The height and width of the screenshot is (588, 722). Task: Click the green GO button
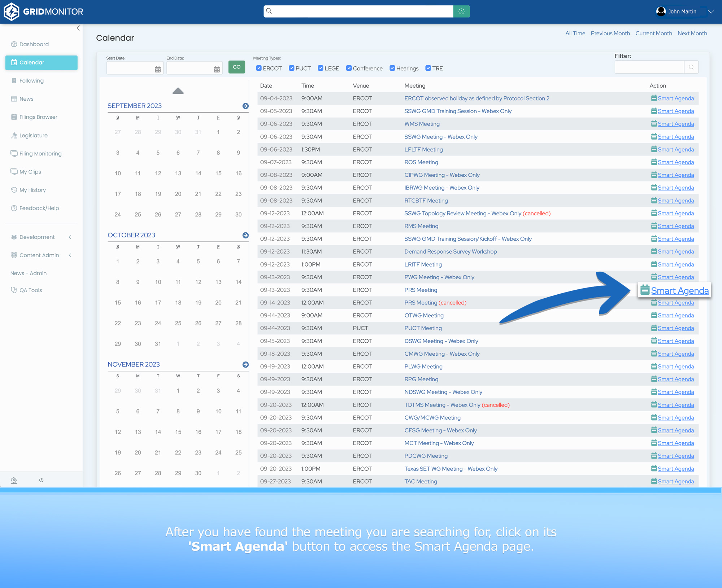click(x=237, y=67)
